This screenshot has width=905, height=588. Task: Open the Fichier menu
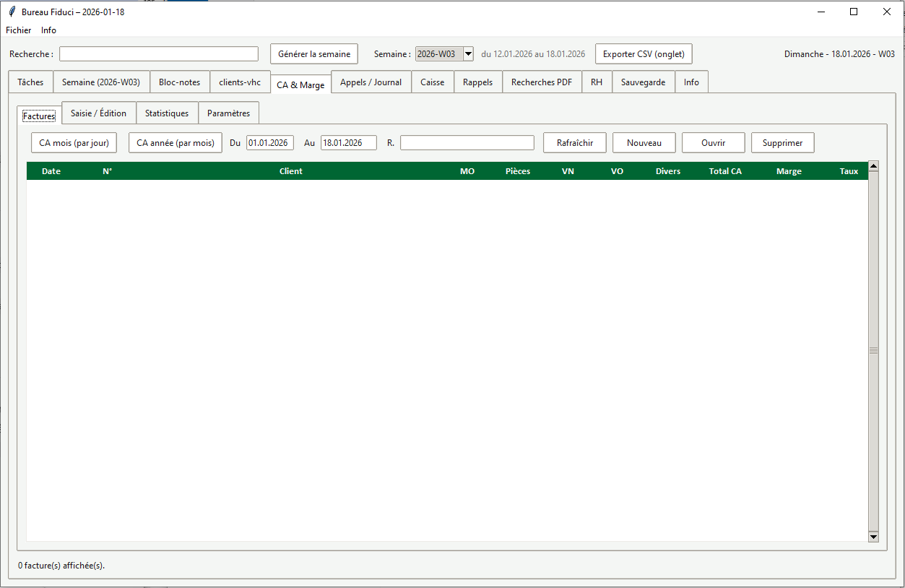[18, 30]
